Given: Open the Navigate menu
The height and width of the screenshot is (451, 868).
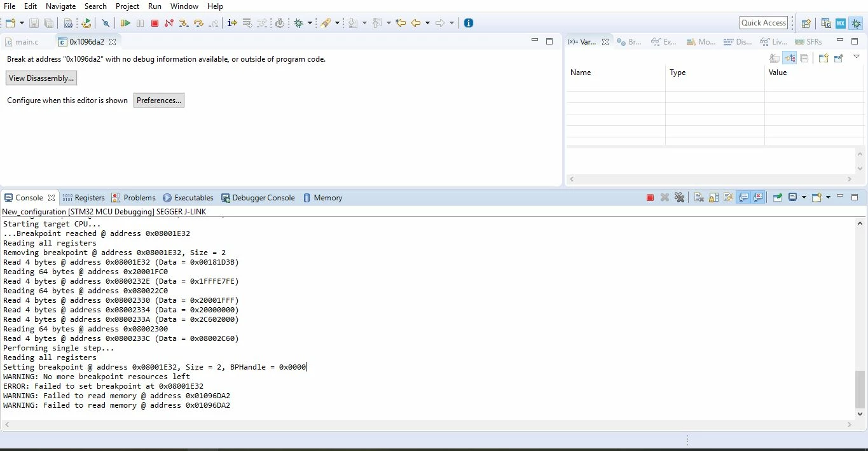Looking at the screenshot, I should (61, 6).
